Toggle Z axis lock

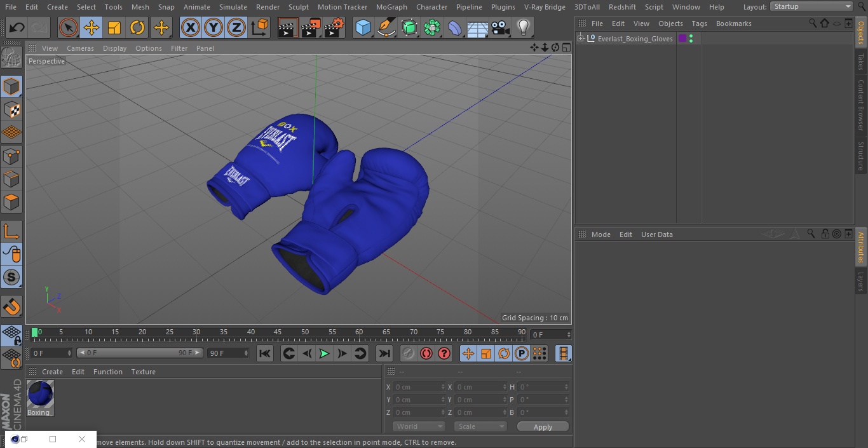[236, 27]
